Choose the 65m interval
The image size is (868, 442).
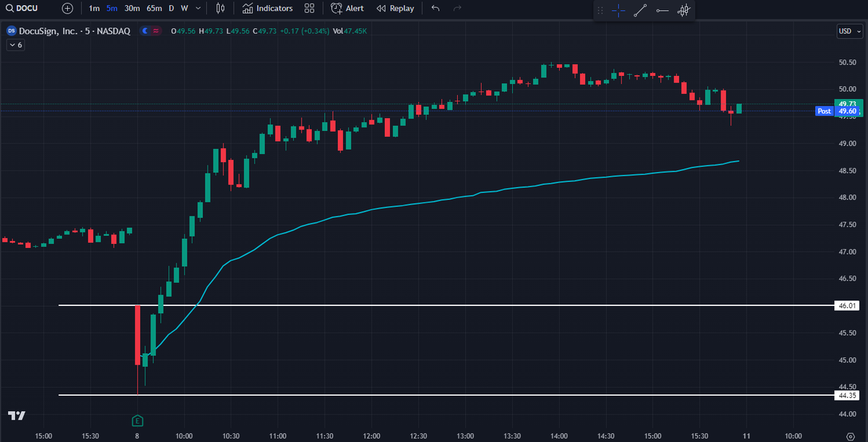[154, 9]
